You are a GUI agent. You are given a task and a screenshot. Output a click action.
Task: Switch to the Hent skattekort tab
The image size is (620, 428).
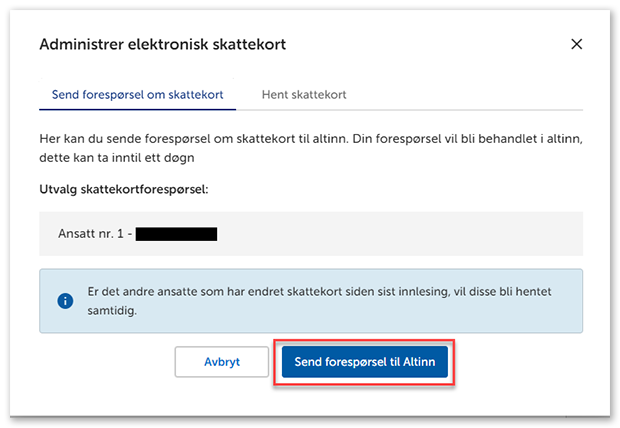[x=303, y=95]
